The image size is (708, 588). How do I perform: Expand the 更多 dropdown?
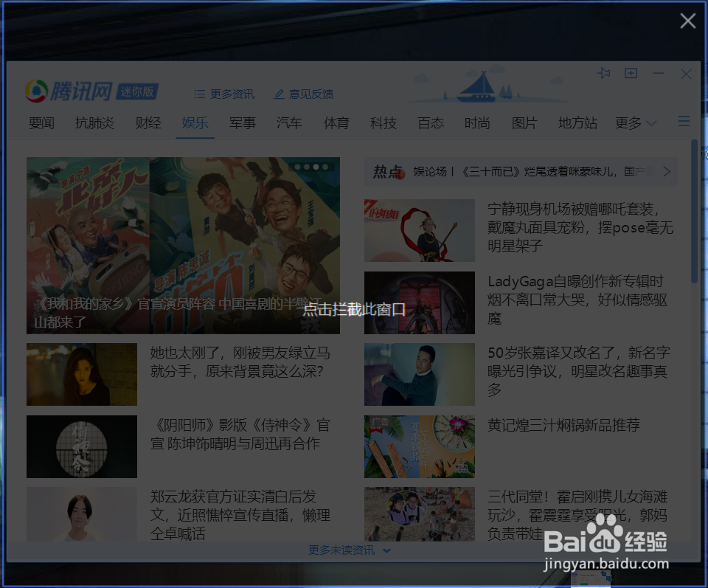pos(636,123)
